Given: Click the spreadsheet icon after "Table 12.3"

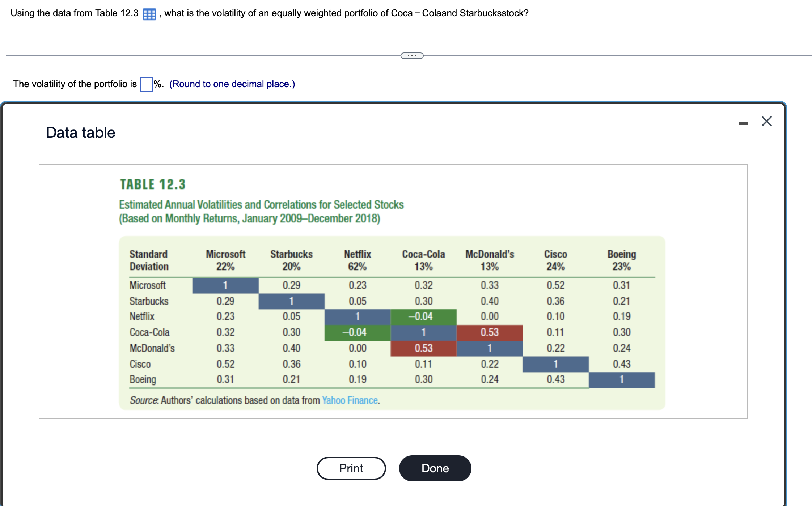Looking at the screenshot, I should (x=149, y=13).
